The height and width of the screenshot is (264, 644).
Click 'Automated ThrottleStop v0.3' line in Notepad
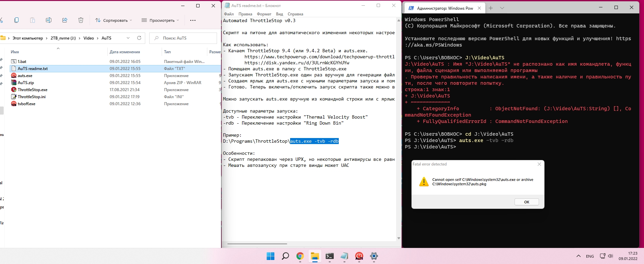tap(259, 21)
